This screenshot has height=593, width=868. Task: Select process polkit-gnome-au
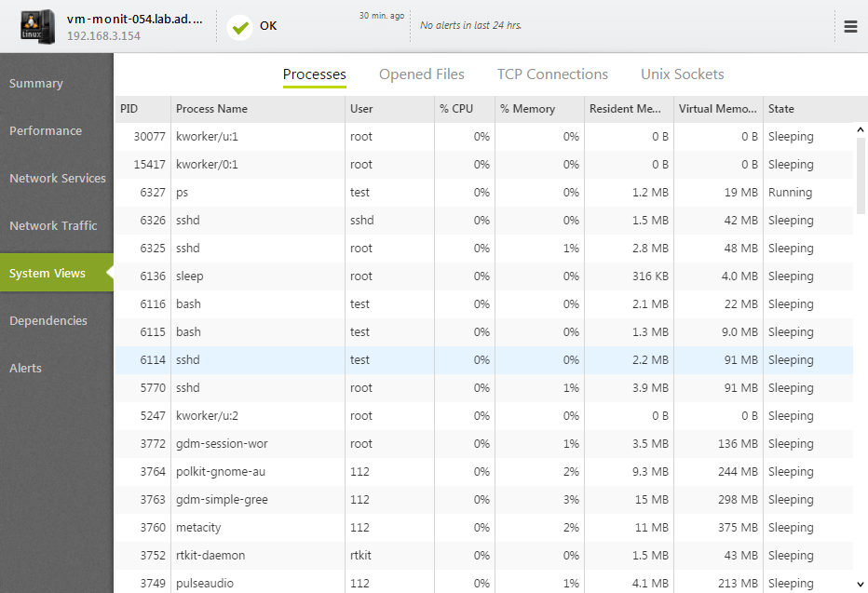point(483,472)
